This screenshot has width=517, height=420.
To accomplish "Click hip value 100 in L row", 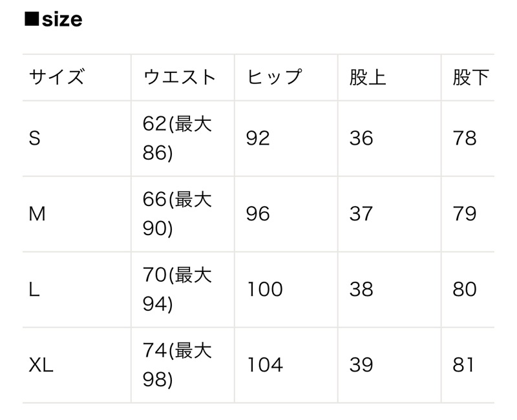I will click(265, 289).
